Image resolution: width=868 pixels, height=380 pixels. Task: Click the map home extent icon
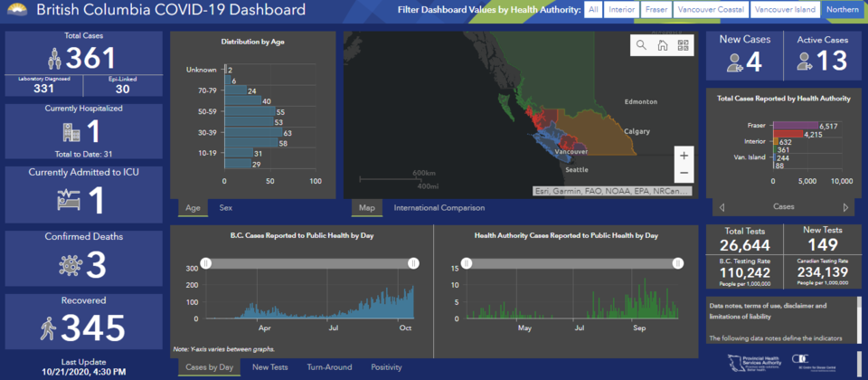point(662,45)
